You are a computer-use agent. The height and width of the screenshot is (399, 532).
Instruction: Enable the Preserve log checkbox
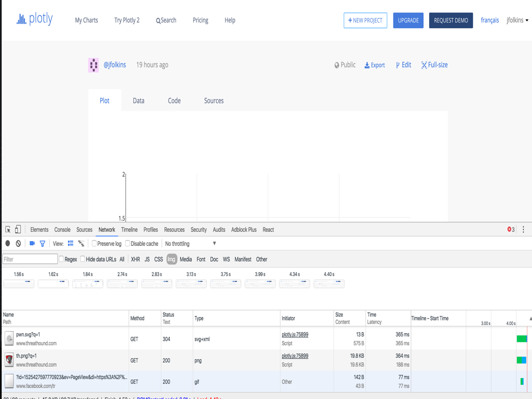(95, 244)
